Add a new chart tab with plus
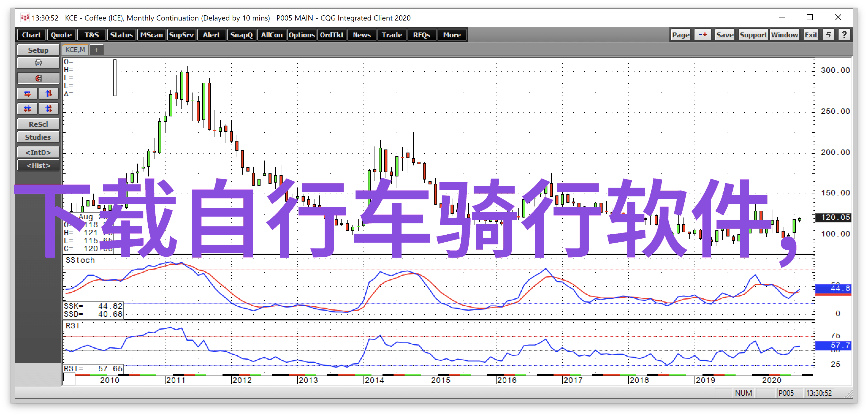The image size is (868, 416). pyautogui.click(x=96, y=50)
